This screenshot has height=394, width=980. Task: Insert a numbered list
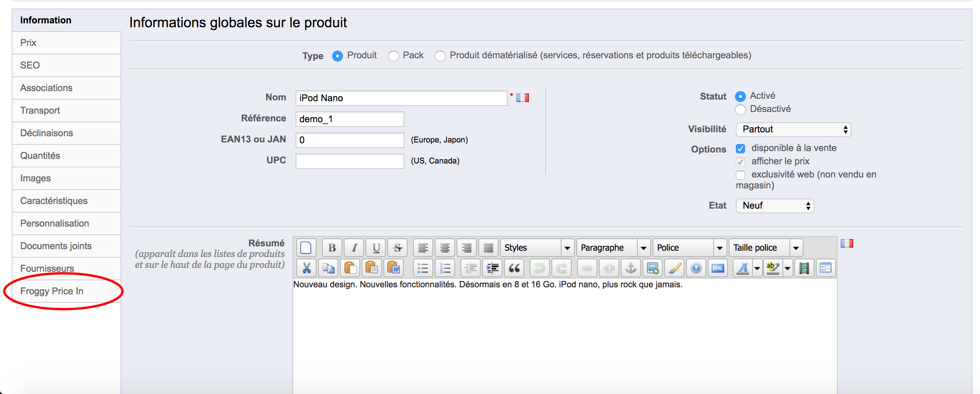pos(445,268)
